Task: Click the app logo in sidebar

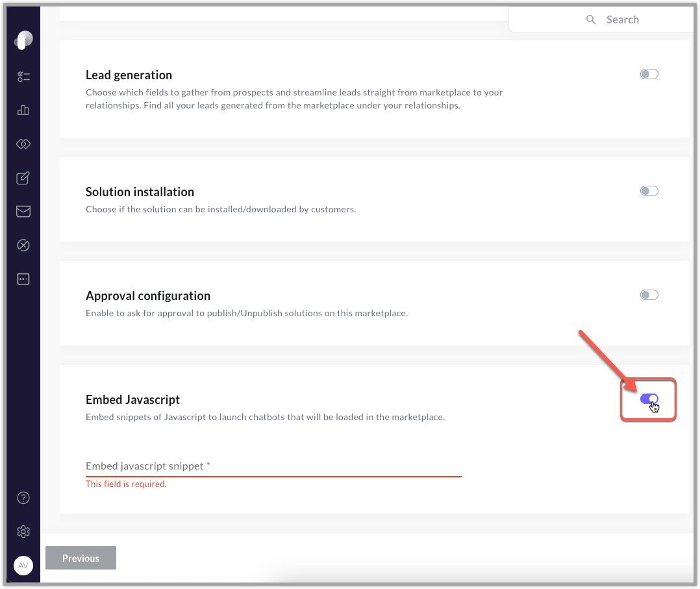Action: tap(23, 40)
